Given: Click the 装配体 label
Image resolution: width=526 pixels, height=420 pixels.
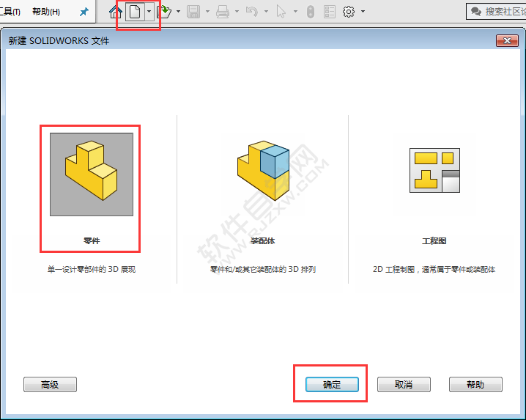Looking at the screenshot, I should [263, 240].
